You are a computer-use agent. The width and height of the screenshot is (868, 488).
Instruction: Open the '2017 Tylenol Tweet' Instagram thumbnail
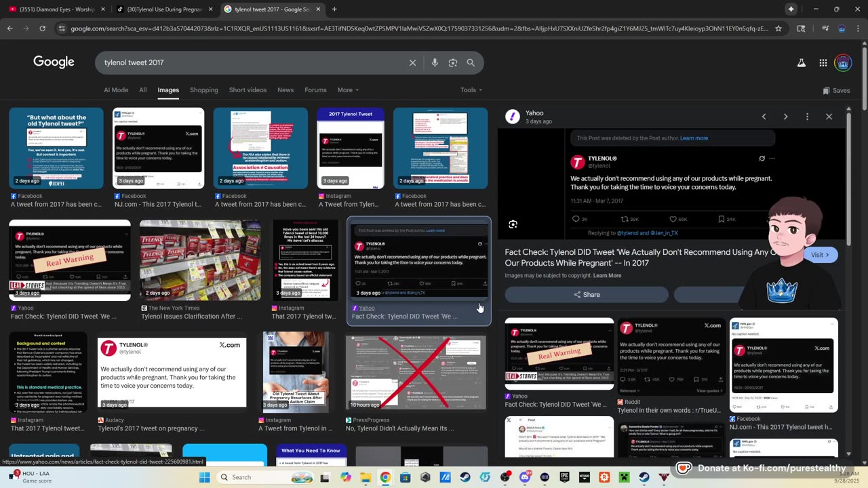[351, 148]
